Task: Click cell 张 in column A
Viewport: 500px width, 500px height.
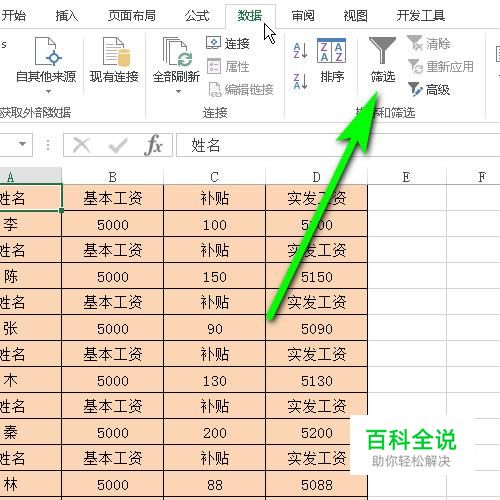Action: click(31, 328)
